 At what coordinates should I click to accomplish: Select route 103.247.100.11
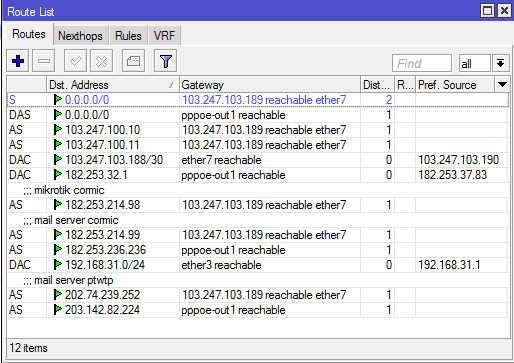click(x=258, y=145)
